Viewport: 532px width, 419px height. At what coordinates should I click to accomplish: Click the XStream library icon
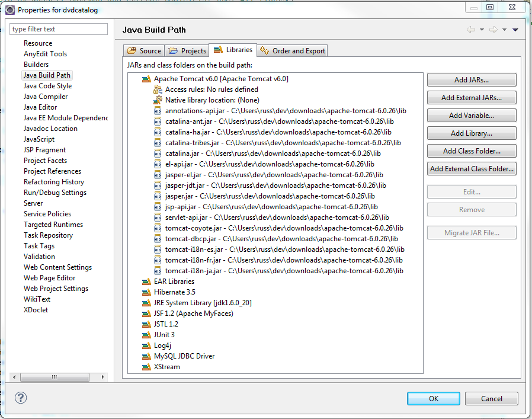(x=146, y=367)
